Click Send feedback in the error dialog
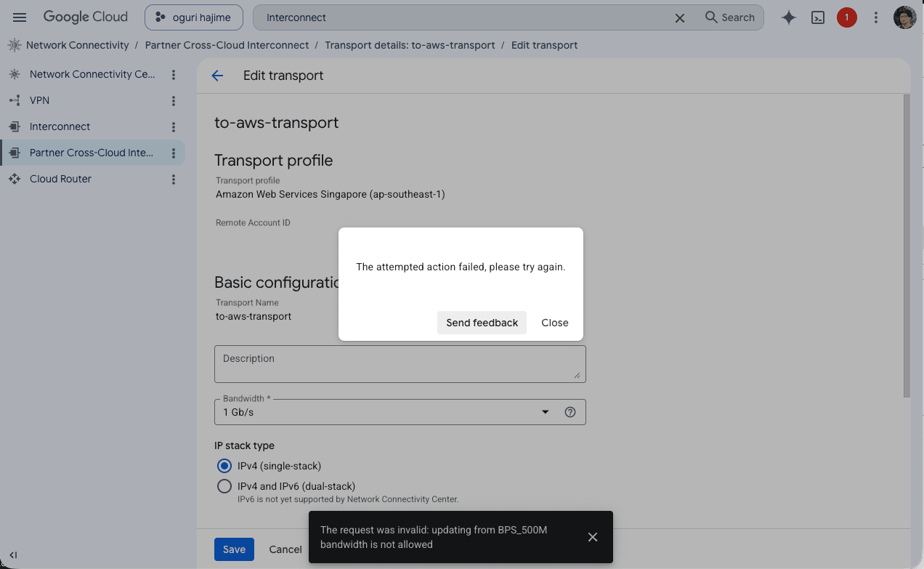The image size is (924, 569). pos(482,323)
